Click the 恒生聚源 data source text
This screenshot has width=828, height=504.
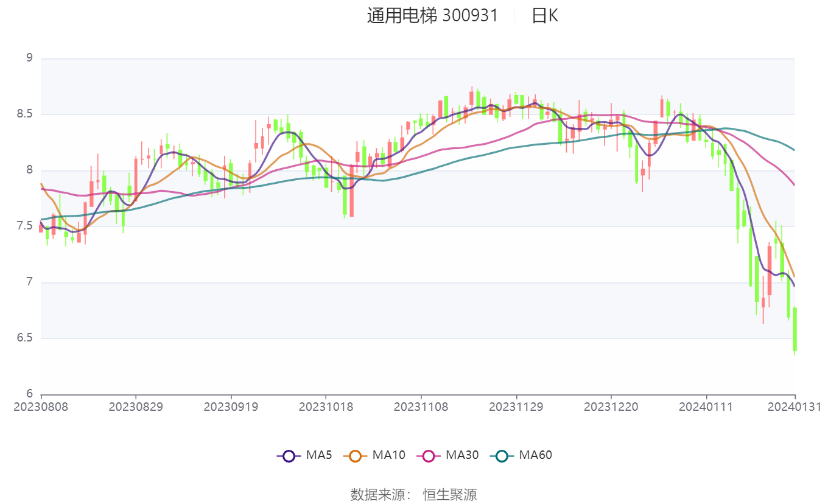coord(450,495)
